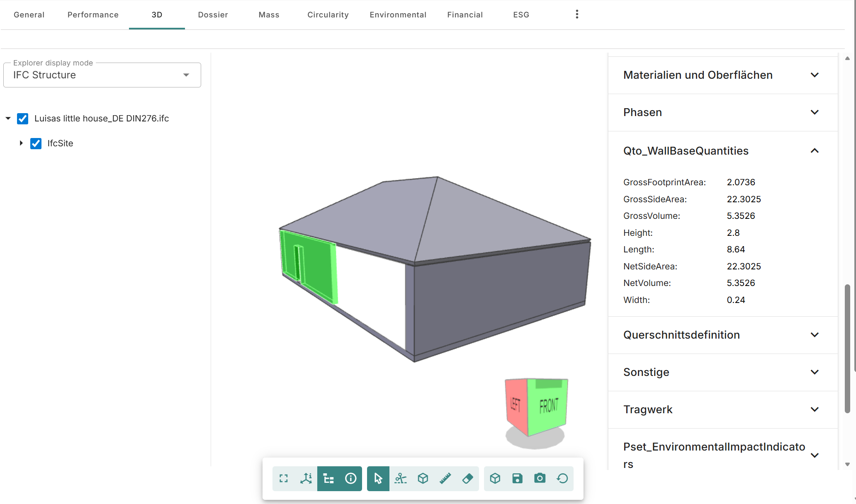The width and height of the screenshot is (856, 504).
Task: Take a screenshot with the camera tool
Action: click(x=539, y=478)
